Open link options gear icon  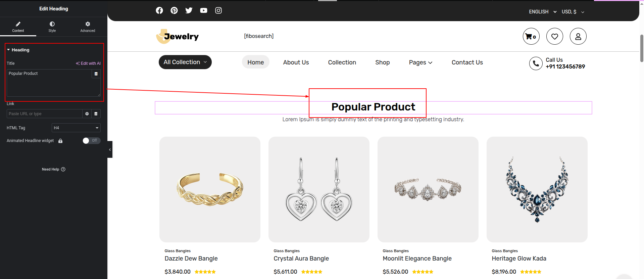pyautogui.click(x=87, y=114)
